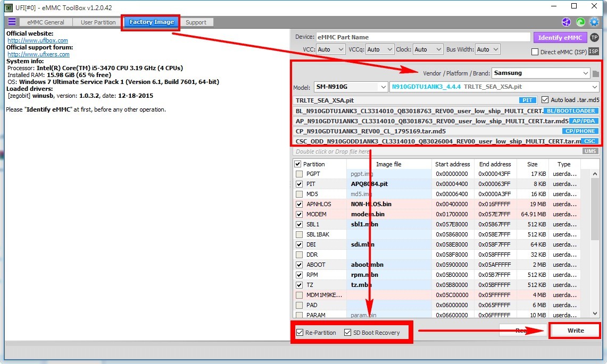Screen dimensions: 607x364
Task: Open the Clock dropdown
Action: 427,49
